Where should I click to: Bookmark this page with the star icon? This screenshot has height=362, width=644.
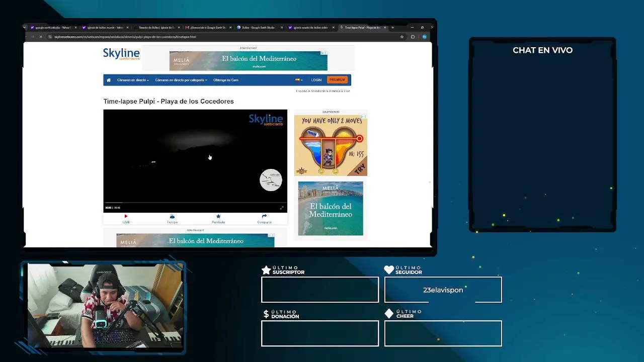(x=402, y=37)
